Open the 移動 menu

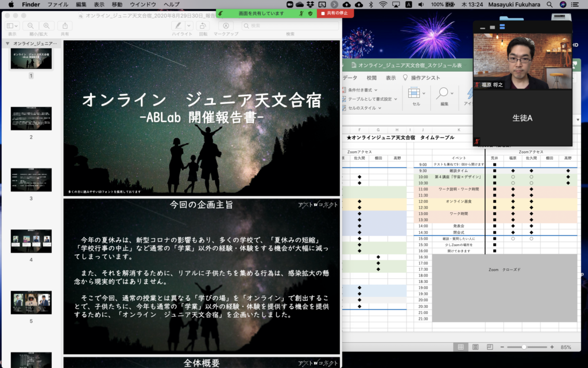tap(117, 5)
